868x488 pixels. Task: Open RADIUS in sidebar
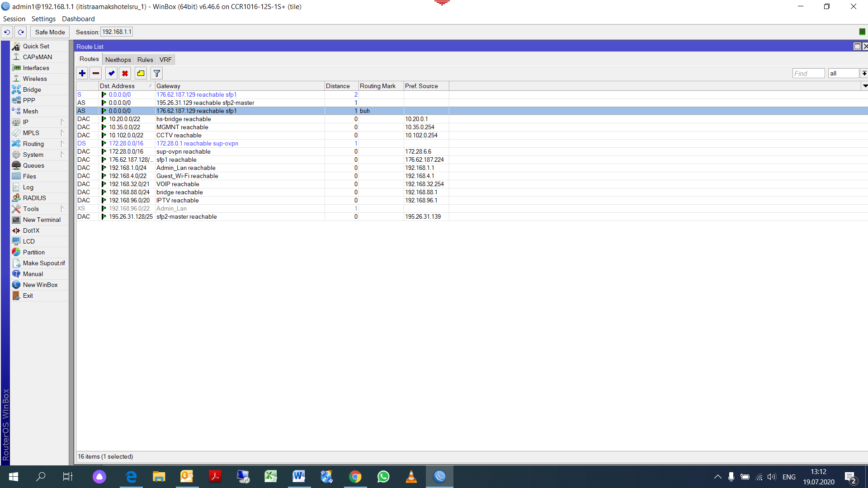coord(39,198)
